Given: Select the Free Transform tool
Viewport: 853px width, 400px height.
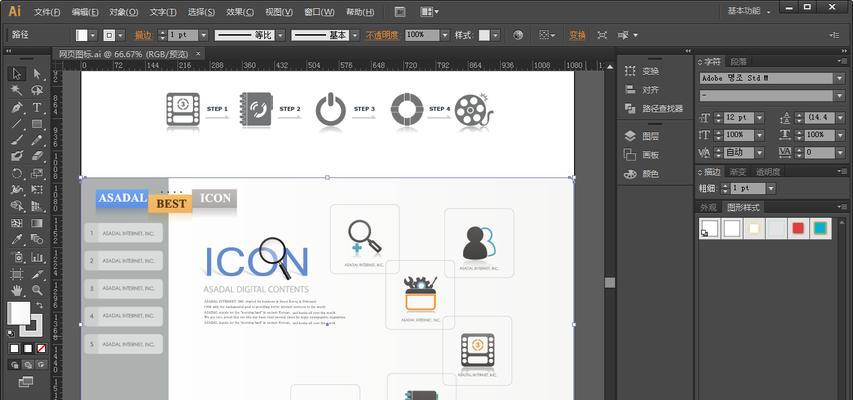Looking at the screenshot, I should [x=37, y=190].
